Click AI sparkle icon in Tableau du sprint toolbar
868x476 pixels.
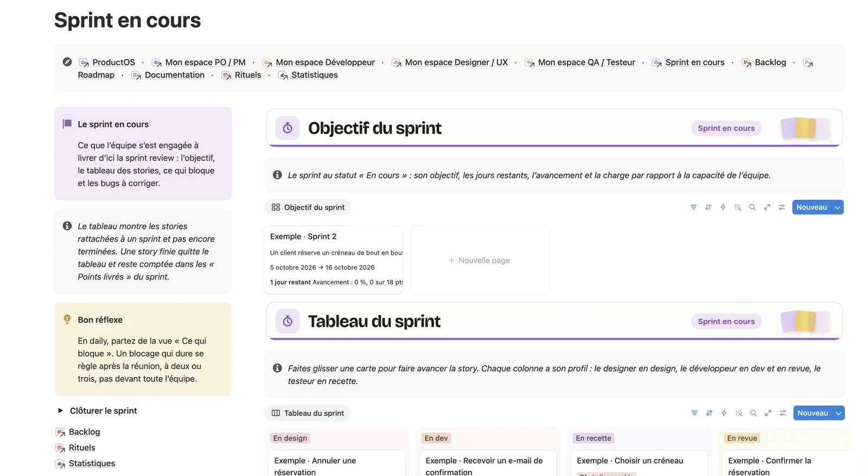tap(739, 413)
